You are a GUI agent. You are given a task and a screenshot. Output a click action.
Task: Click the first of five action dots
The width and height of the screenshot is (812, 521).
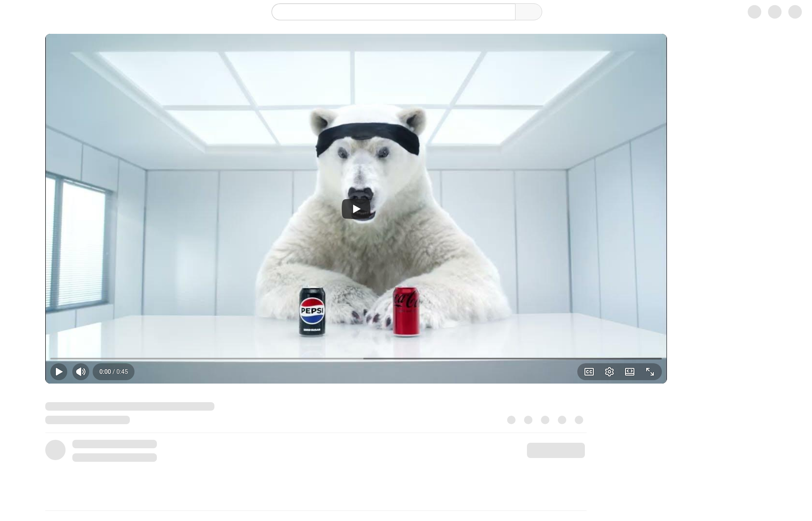click(511, 420)
